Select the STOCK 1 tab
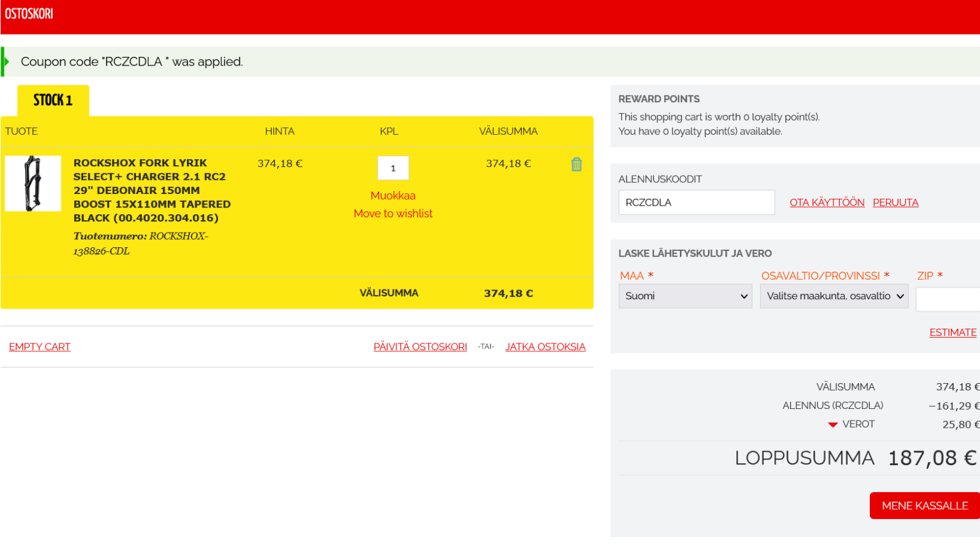The height and width of the screenshot is (549, 980). pyautogui.click(x=53, y=100)
